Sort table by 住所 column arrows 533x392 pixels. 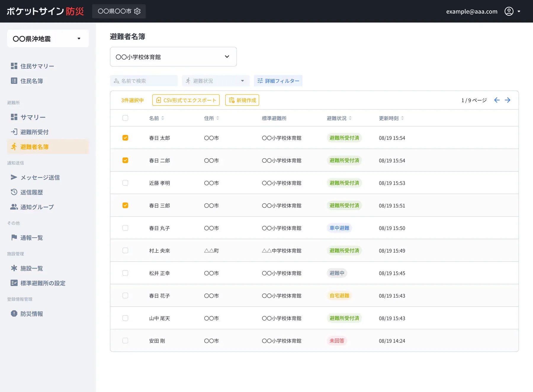(218, 118)
